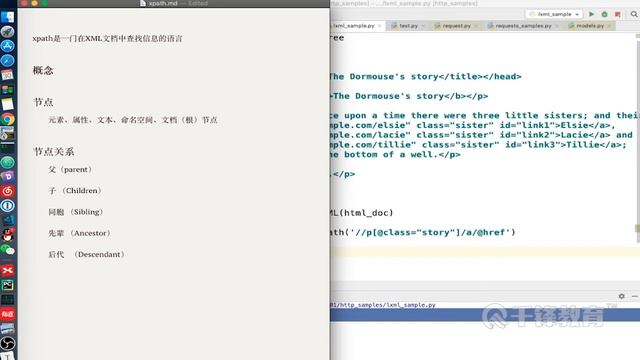Open Launchpad rocket icon in dock
The height and width of the screenshot is (360, 640).
(7, 32)
